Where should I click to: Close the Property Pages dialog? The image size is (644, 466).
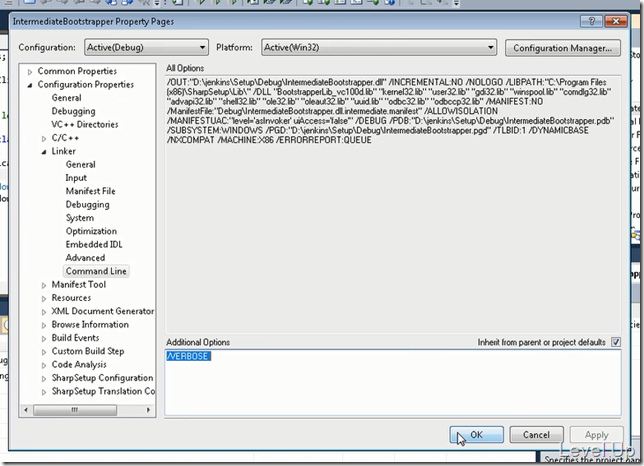click(616, 21)
